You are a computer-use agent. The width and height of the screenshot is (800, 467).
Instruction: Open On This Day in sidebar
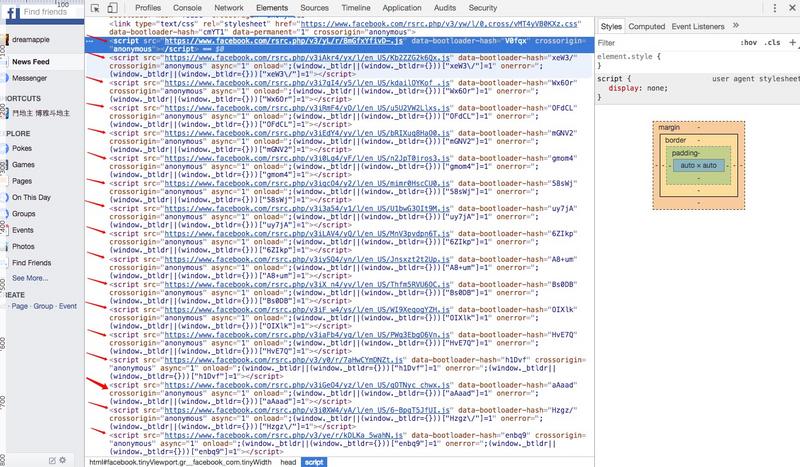pyautogui.click(x=31, y=197)
